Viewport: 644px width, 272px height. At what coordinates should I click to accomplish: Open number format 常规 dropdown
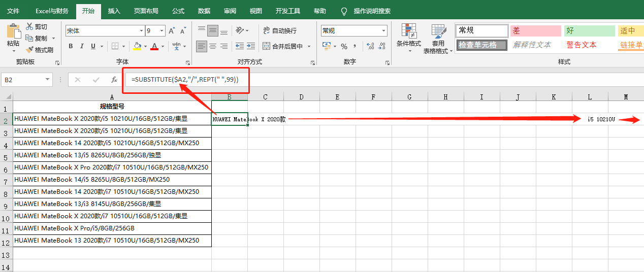(383, 31)
